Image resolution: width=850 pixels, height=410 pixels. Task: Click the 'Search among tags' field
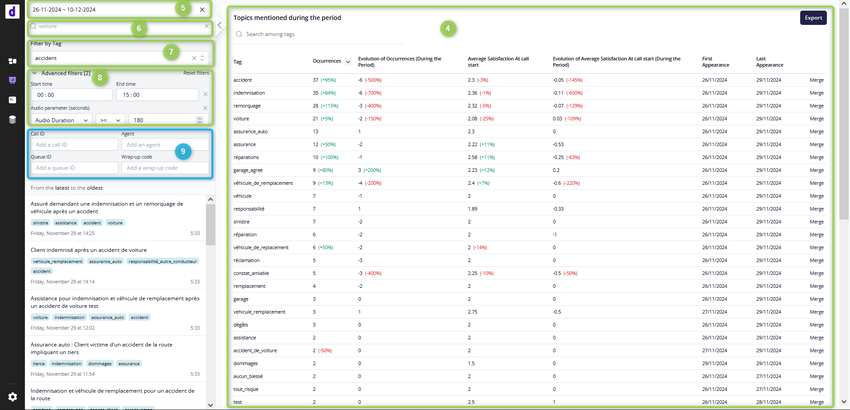point(300,35)
